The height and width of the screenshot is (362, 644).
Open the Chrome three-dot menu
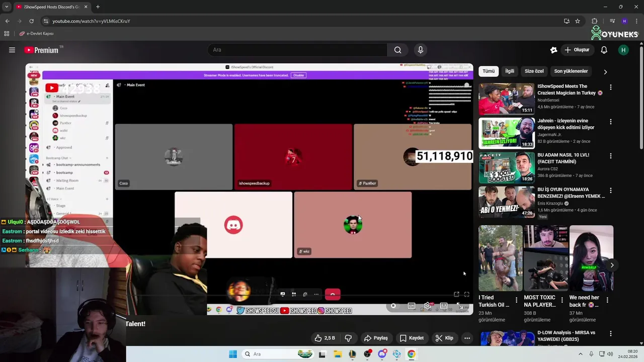coord(636,21)
